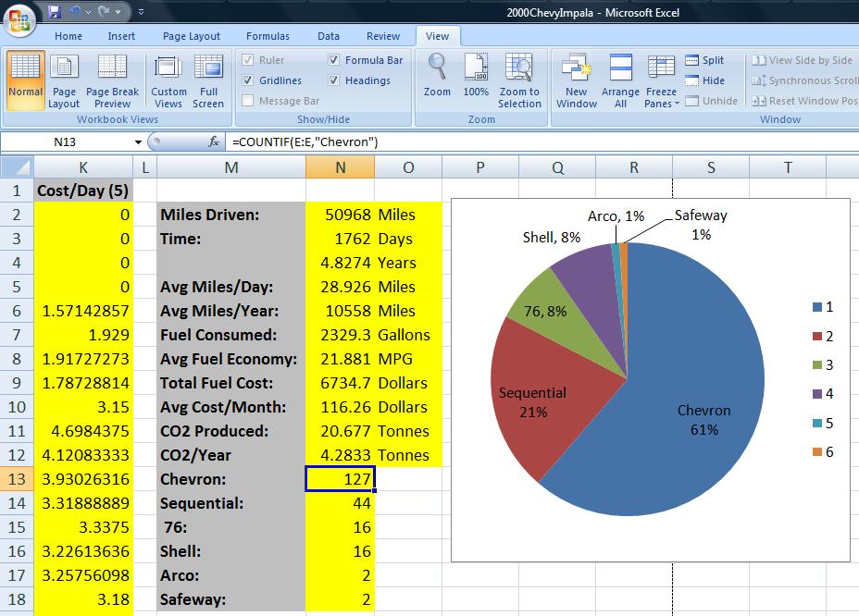
Task: Toggle the Formula Bar checkbox
Action: (333, 60)
